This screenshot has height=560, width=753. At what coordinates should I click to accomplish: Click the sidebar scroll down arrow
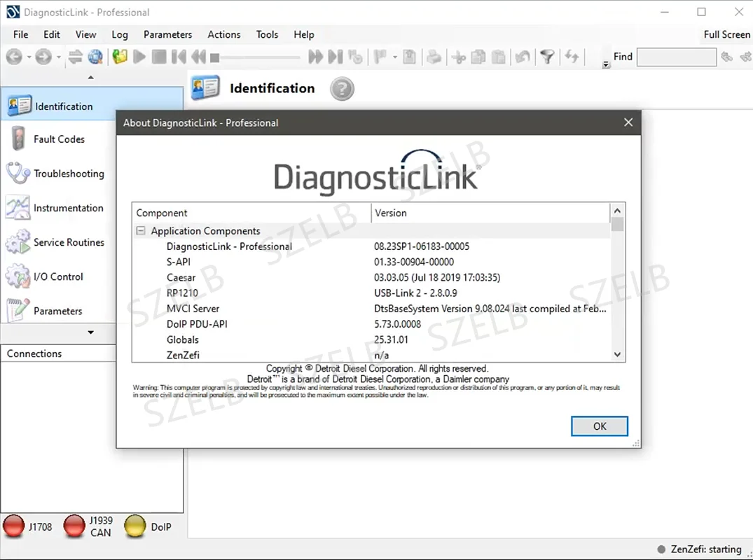(91, 332)
